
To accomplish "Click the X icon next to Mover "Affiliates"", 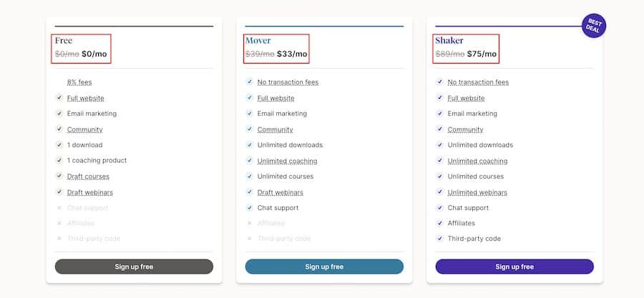I will pos(250,223).
